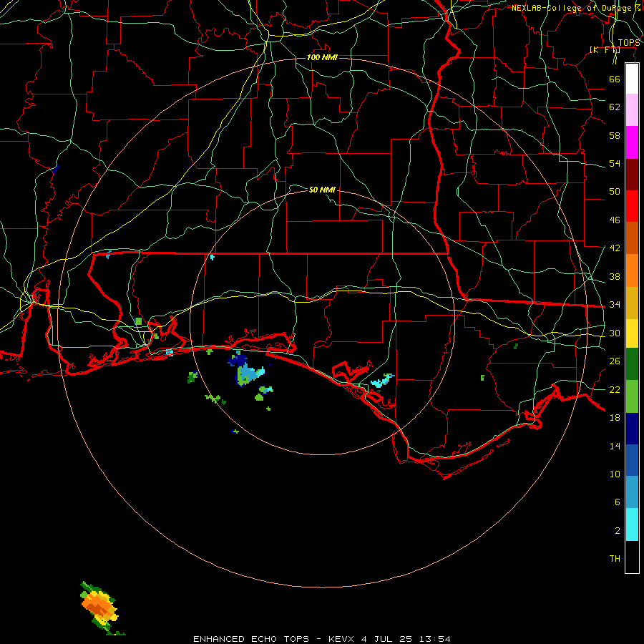Pick the dark orange legend swatch
This screenshot has height=644, width=644.
tap(632, 238)
